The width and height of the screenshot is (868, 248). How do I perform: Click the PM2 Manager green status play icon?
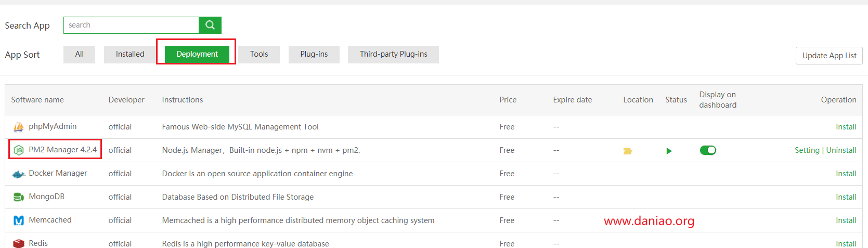coord(669,151)
